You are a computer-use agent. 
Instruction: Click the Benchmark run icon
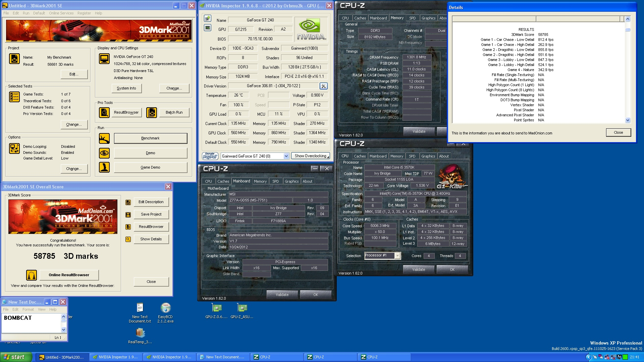click(x=104, y=138)
